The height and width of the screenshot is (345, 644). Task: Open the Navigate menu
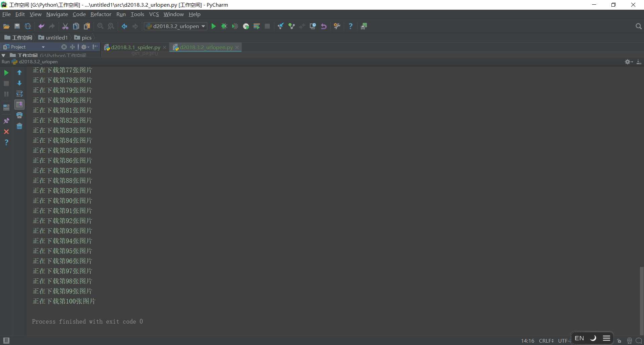[57, 14]
